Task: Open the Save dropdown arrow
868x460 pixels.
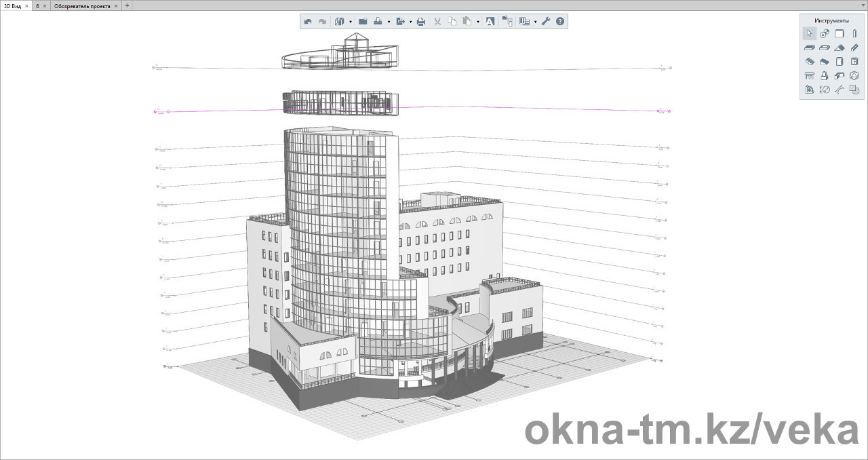Action: [389, 21]
